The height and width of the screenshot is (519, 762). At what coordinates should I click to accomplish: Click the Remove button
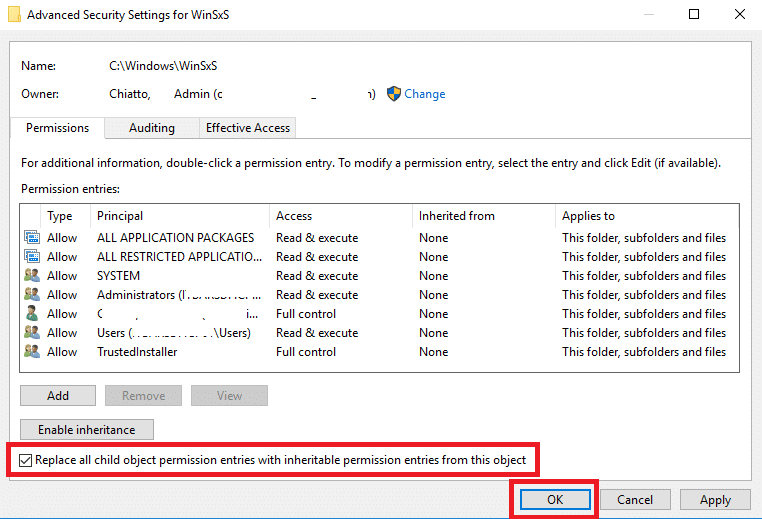click(x=143, y=396)
